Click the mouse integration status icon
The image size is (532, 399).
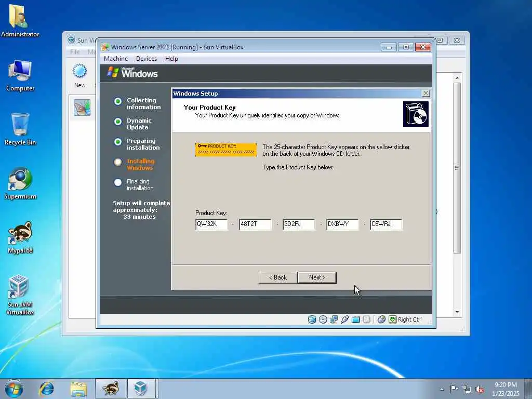pyautogui.click(x=381, y=320)
